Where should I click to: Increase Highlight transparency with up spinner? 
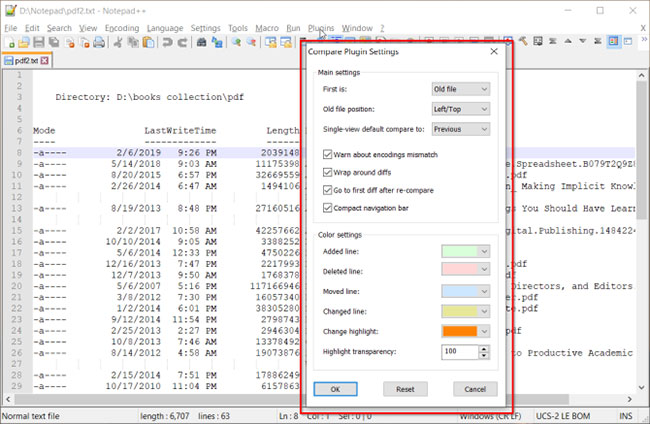(x=484, y=349)
